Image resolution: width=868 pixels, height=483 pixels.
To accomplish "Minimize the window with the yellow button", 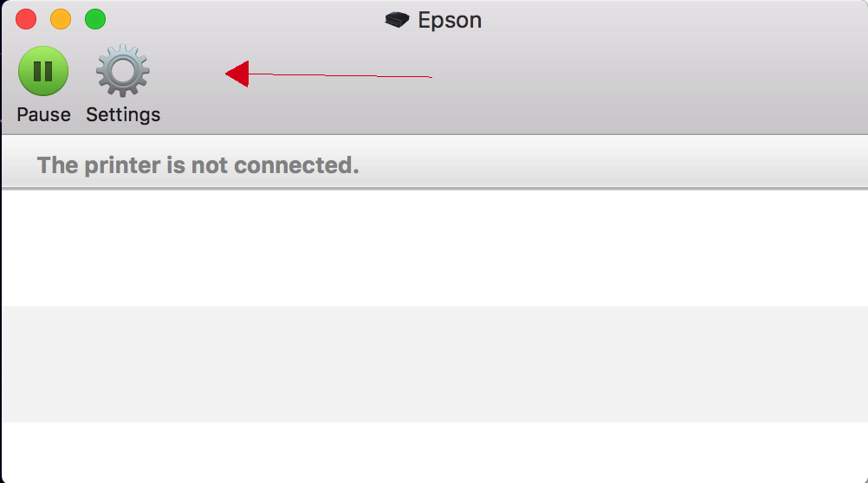I will pos(61,19).
